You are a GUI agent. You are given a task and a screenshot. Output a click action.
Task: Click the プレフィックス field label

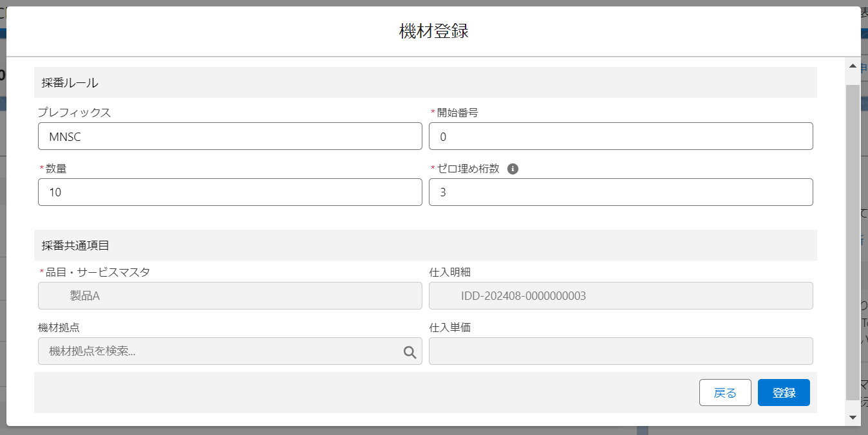[74, 113]
